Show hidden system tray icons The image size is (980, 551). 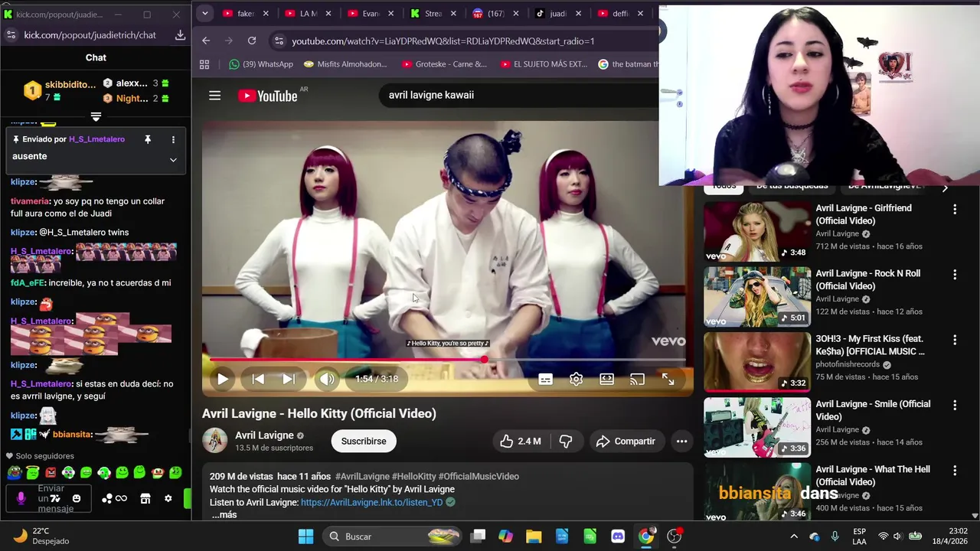(x=794, y=536)
